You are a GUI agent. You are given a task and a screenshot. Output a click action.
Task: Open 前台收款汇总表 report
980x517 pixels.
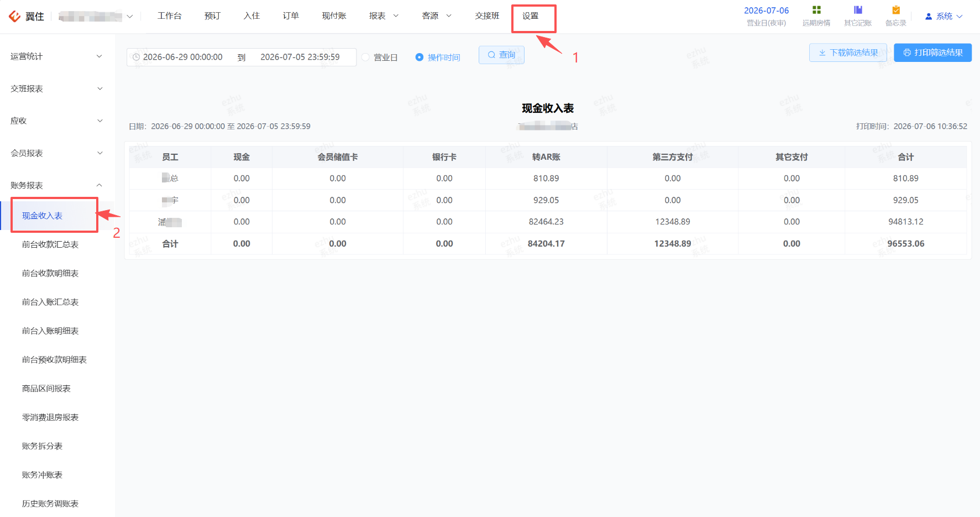(x=50, y=244)
